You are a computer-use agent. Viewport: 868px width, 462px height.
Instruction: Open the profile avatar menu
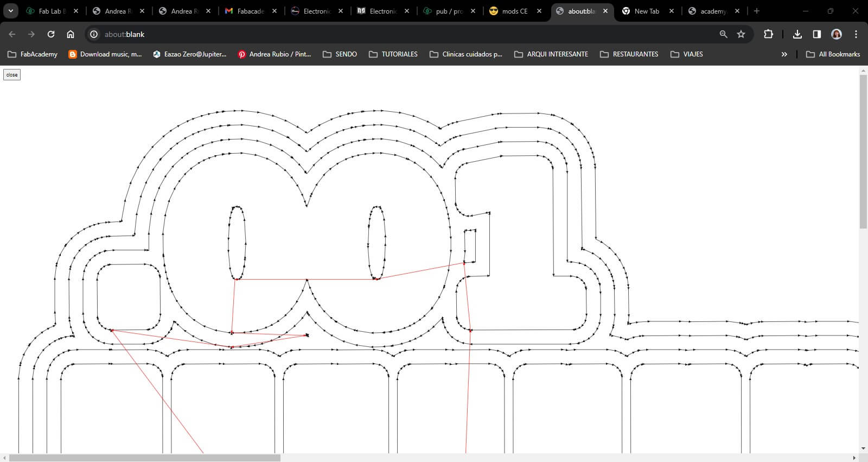[x=837, y=34]
